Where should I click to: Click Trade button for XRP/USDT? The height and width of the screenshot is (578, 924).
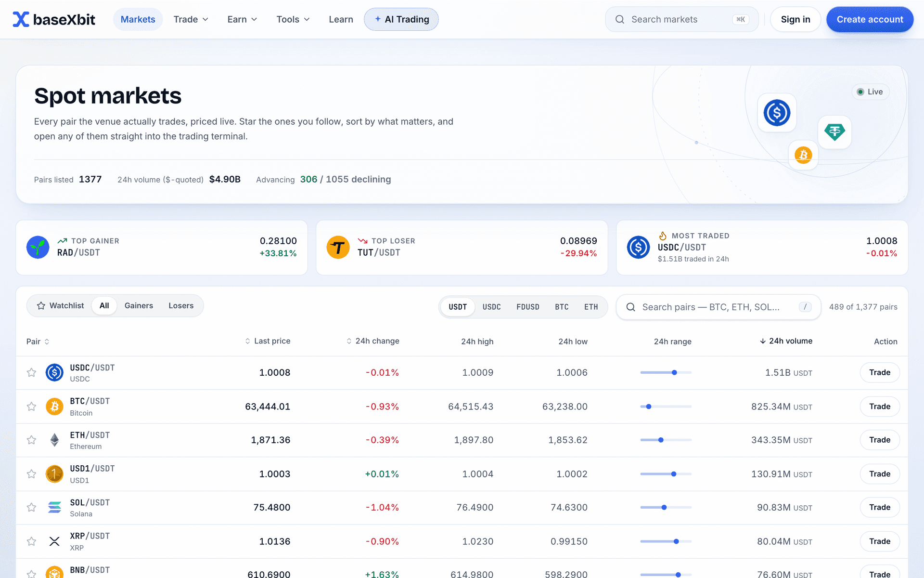tap(880, 541)
